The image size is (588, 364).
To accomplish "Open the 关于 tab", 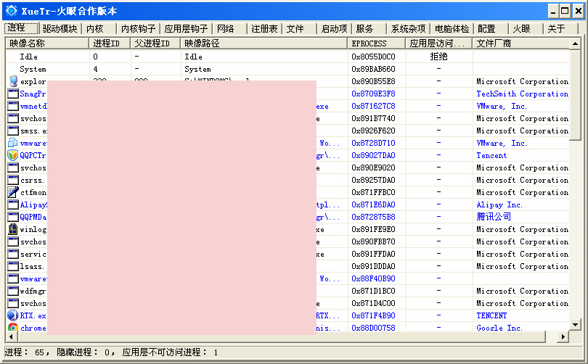I will point(561,28).
